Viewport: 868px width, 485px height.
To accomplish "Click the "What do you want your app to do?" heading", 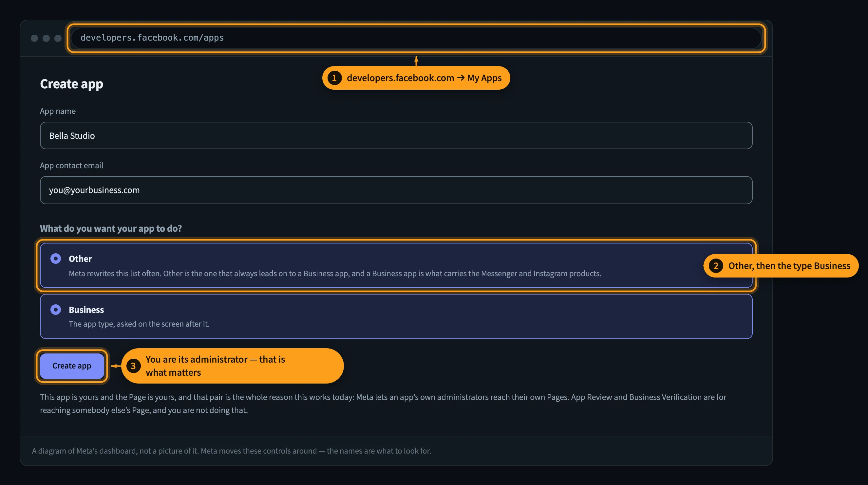I will (x=111, y=228).
